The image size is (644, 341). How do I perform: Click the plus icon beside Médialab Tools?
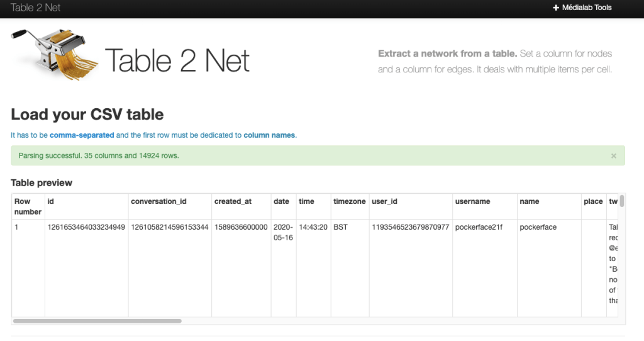[556, 8]
